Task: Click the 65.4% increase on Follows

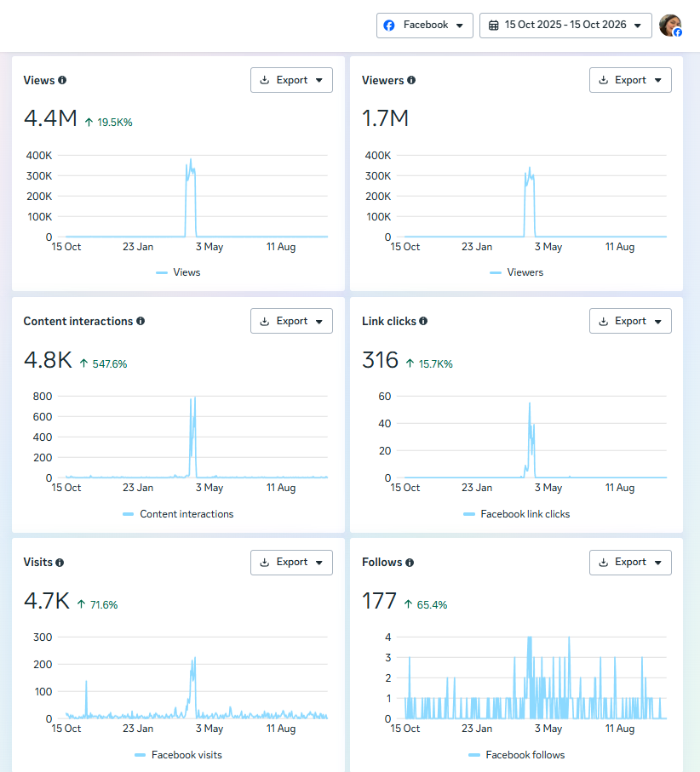Action: click(x=426, y=604)
